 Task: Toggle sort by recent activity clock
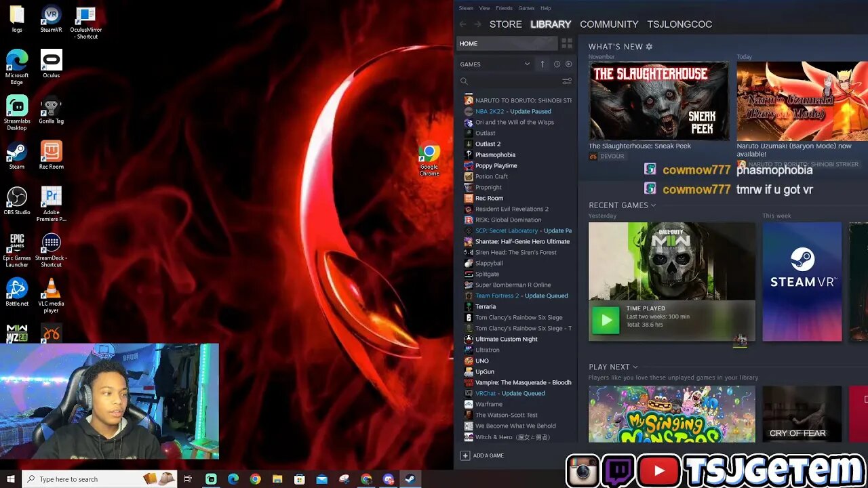[557, 64]
